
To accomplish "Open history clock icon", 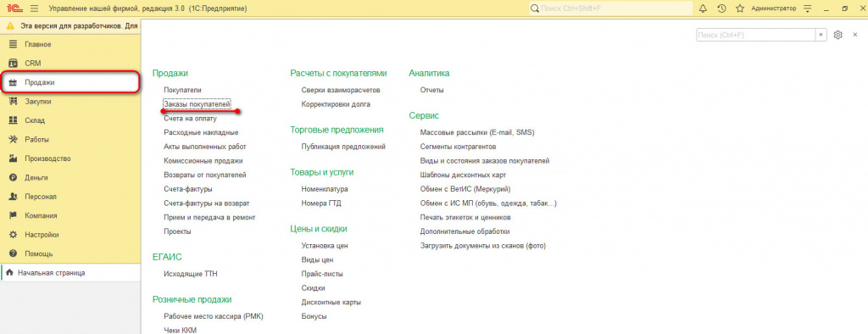I will (x=721, y=8).
